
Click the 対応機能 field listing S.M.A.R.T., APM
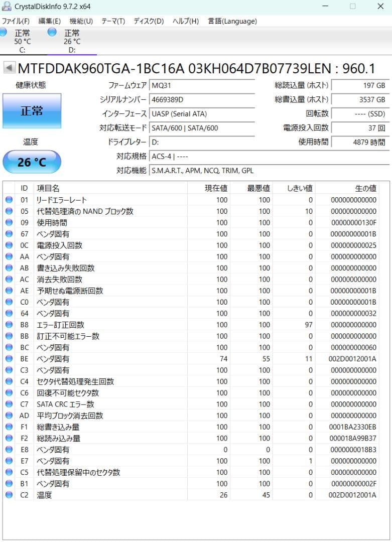[x=270, y=171]
